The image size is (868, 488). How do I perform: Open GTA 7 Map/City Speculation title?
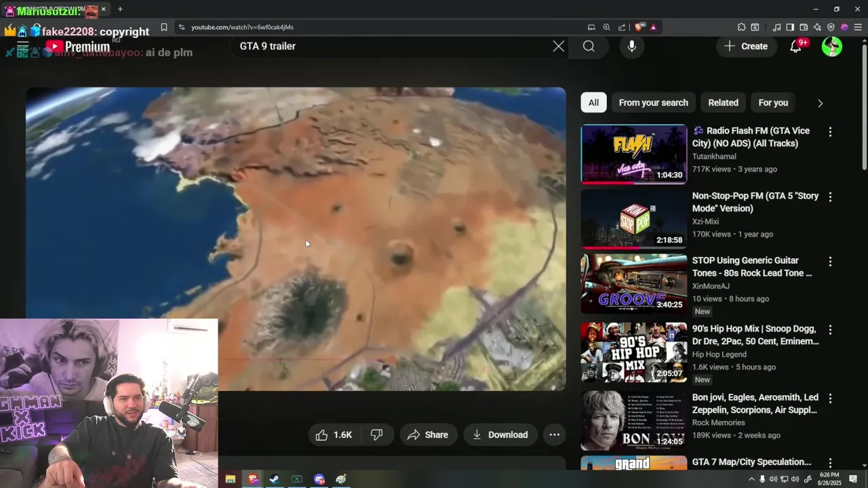751,462
